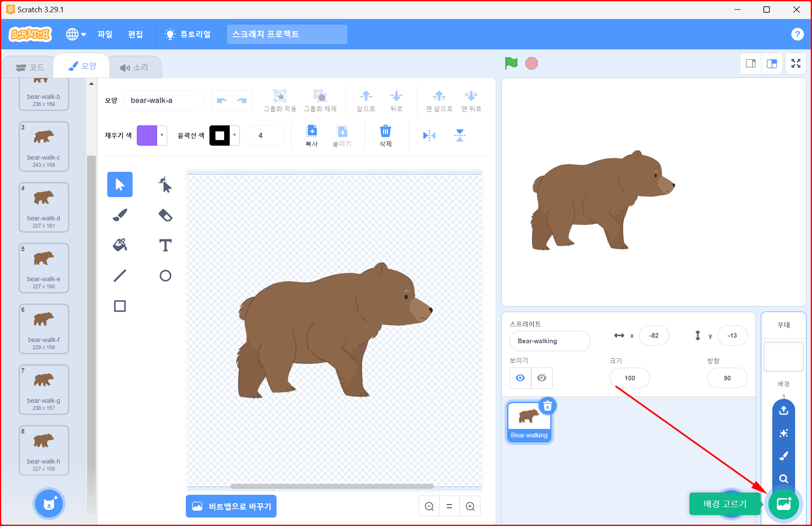This screenshot has width=812, height=526.
Task: Select the Text tool
Action: [165, 245]
